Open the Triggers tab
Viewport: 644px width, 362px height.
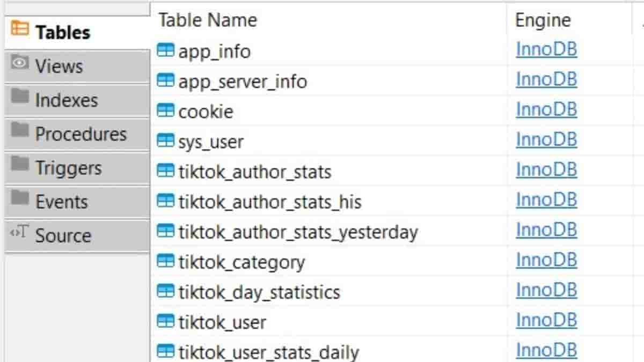tap(68, 168)
